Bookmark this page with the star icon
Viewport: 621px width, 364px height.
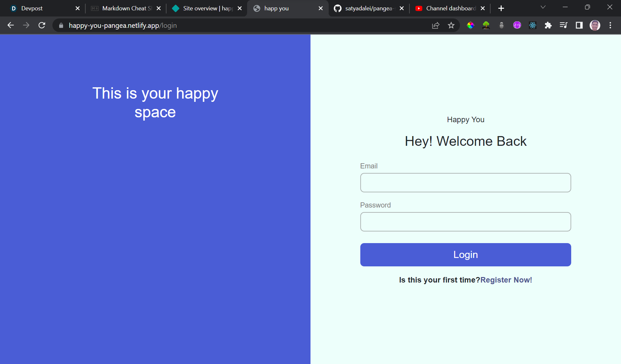(451, 25)
